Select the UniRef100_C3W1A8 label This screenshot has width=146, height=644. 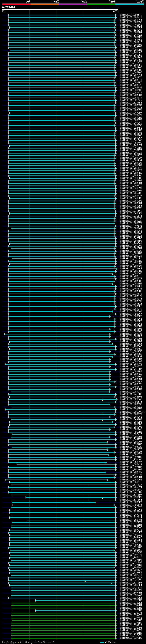[131, 633]
